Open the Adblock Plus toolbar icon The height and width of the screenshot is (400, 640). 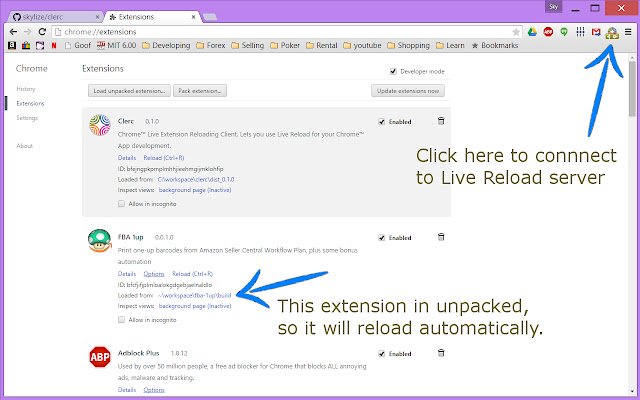(x=548, y=32)
